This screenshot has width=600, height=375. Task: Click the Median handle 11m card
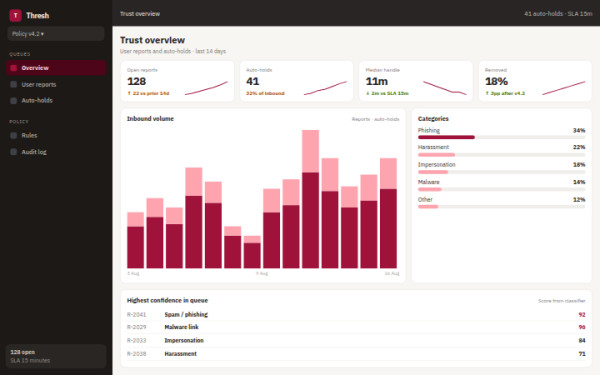tap(416, 81)
